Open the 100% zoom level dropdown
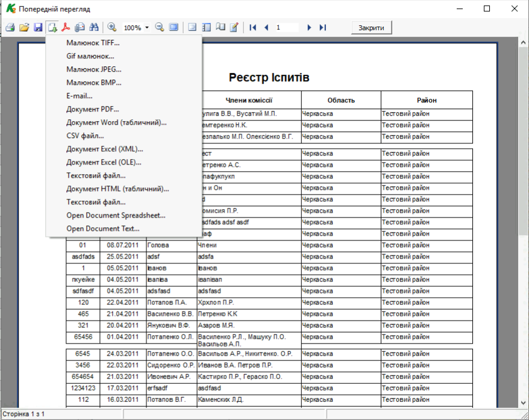Image resolution: width=529 pixels, height=420 pixels. pyautogui.click(x=147, y=28)
